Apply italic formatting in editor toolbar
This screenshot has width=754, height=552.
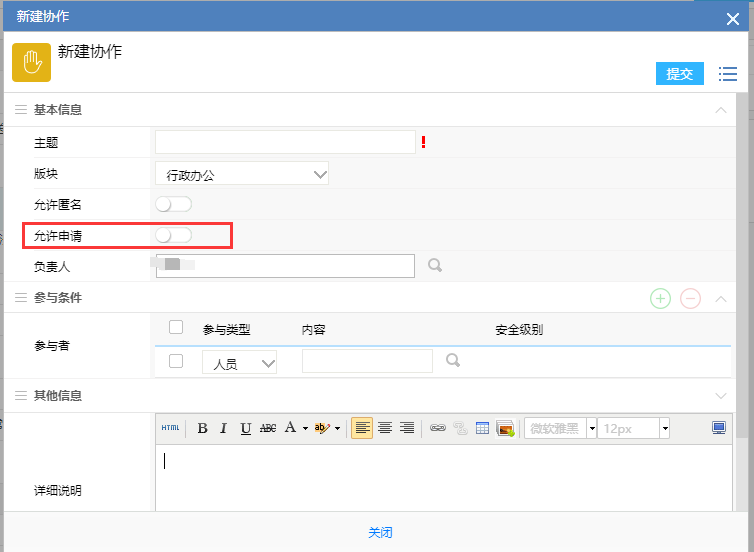pos(223,428)
